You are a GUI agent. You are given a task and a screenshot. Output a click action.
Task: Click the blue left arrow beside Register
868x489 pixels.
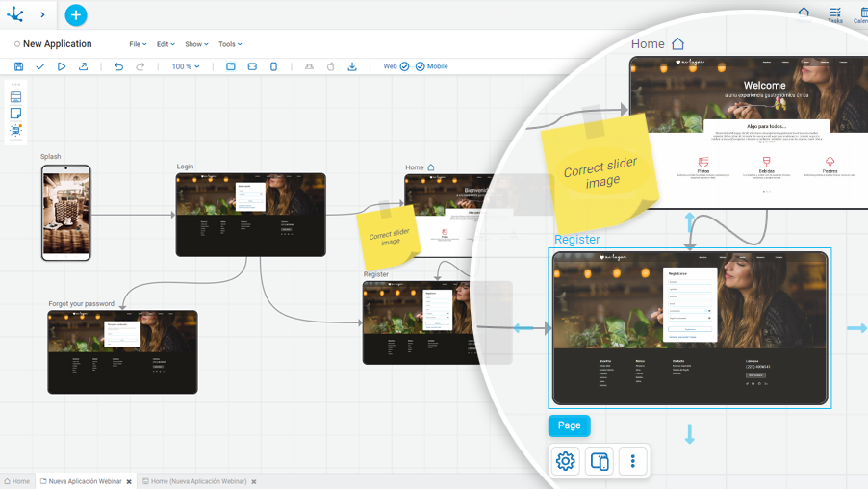pyautogui.click(x=523, y=328)
